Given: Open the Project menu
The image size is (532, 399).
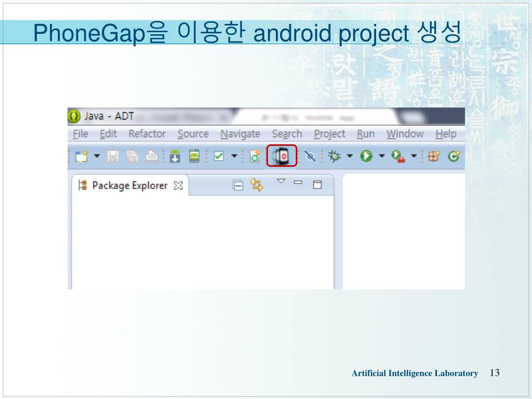Looking at the screenshot, I should tap(329, 134).
